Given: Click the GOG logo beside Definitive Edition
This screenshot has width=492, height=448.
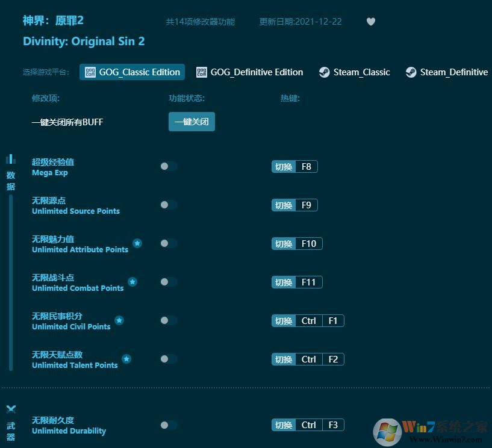Looking at the screenshot, I should tap(202, 72).
